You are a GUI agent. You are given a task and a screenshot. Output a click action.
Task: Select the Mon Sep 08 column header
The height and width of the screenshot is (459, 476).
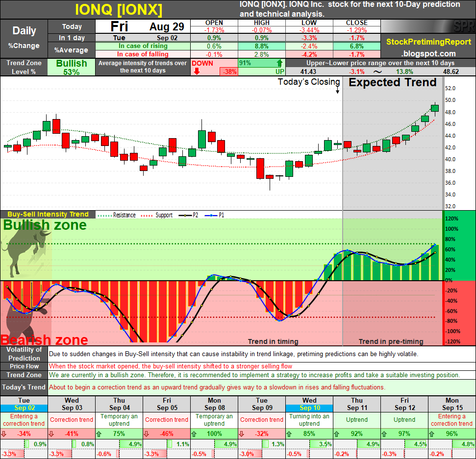[x=214, y=404]
